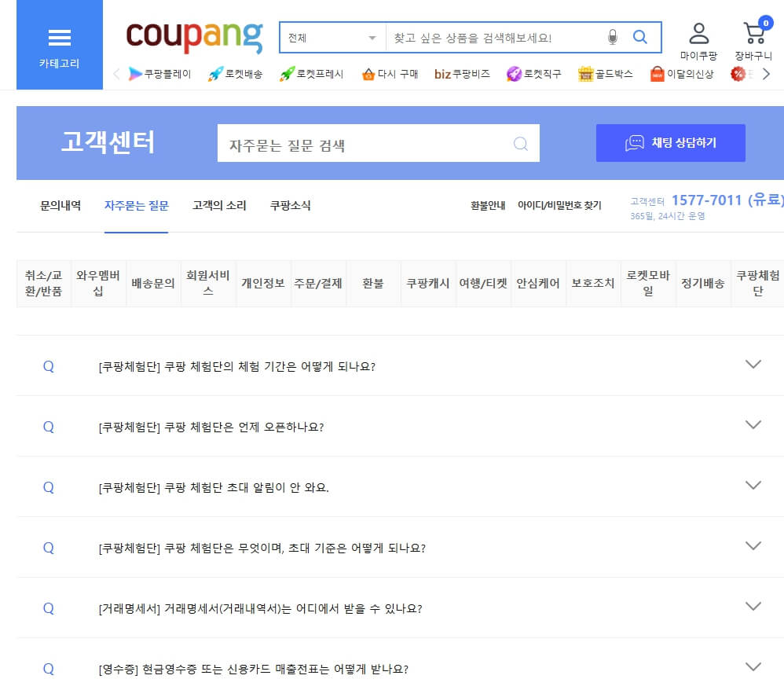
Task: Open 아이디/비밀번호 찾기 link
Action: (x=559, y=206)
